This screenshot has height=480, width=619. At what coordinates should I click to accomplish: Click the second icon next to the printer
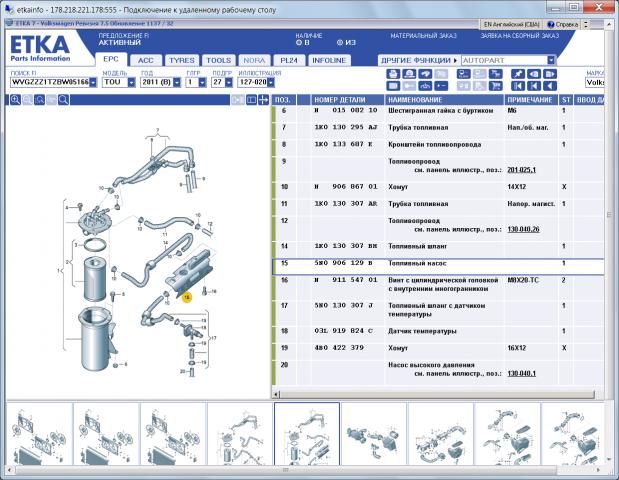pos(409,74)
